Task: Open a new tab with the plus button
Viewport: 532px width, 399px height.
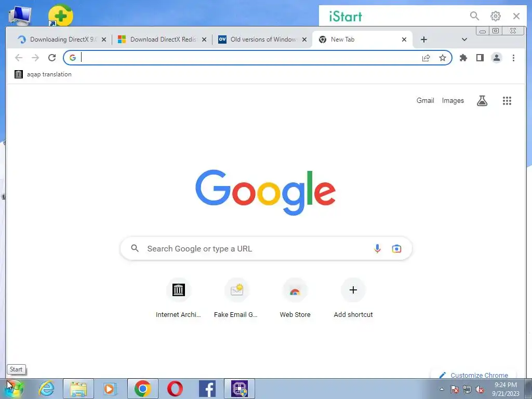Action: [424, 39]
